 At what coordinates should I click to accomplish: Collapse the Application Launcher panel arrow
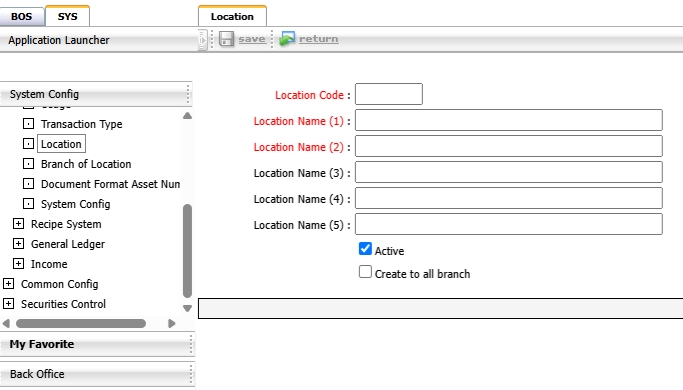click(x=202, y=40)
